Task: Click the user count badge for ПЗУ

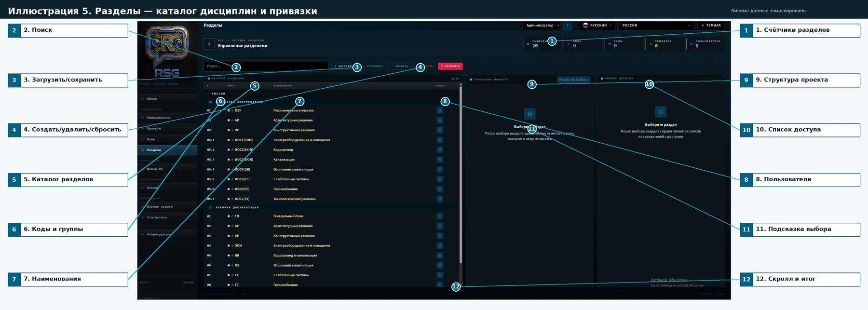Action: 439,110
